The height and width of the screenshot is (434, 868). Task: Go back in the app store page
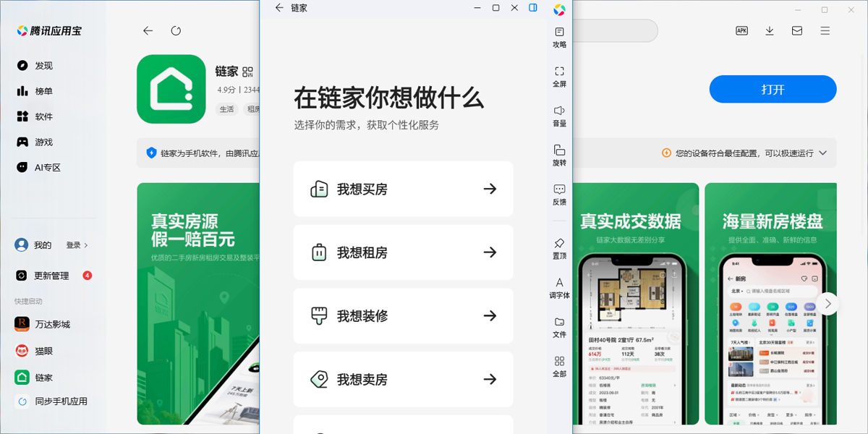point(148,30)
